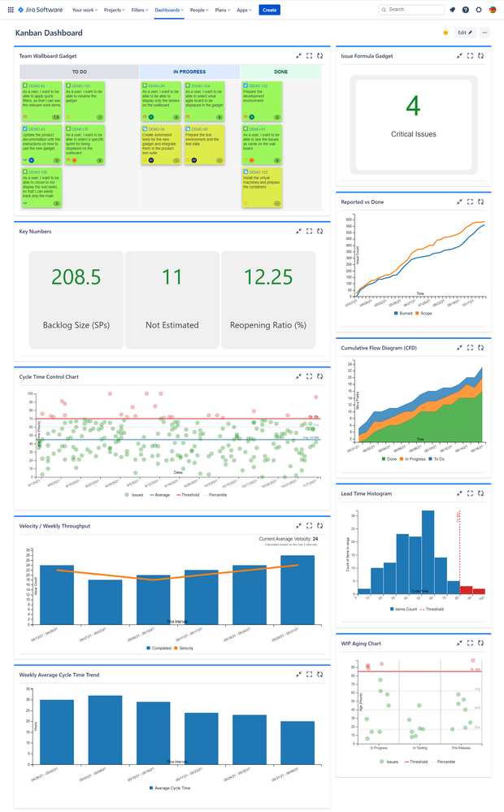Open issue card DEMO-123
Viewport: 504px width, 812px height.
click(262, 188)
